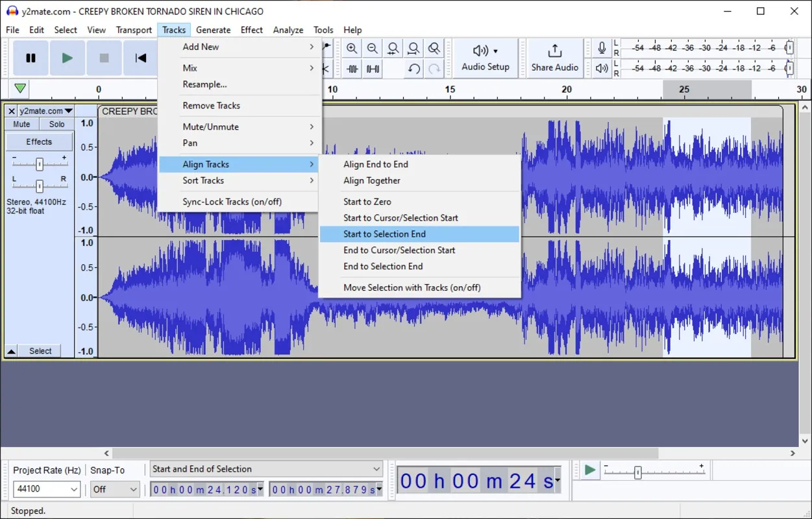Open the Transport menu
This screenshot has width=812, height=519.
pyautogui.click(x=134, y=30)
